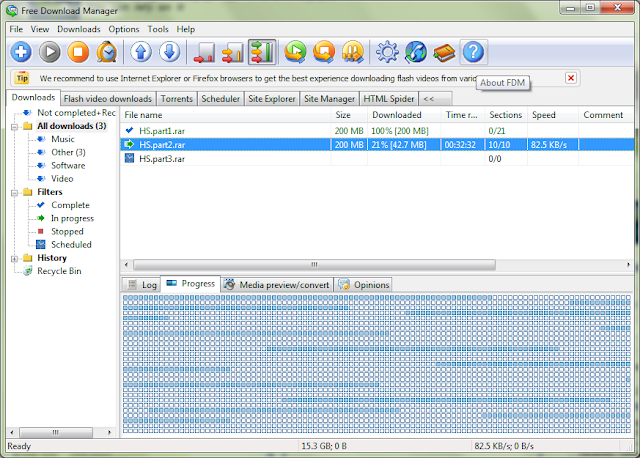
Task: Sort by Downloaded column header
Action: coord(404,115)
